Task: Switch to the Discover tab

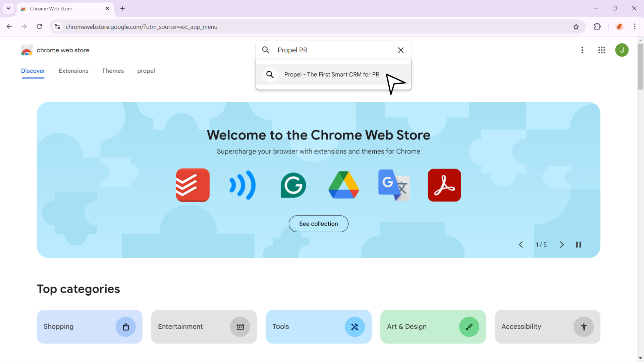Action: (x=33, y=71)
